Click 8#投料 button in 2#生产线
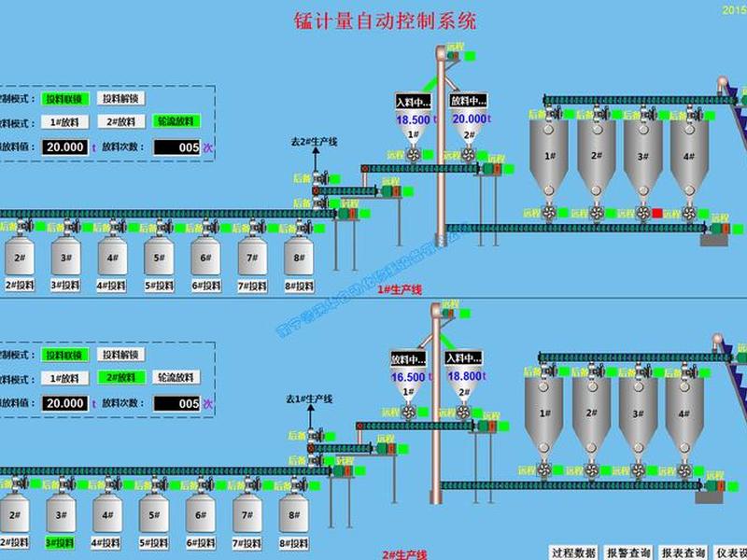Screen dimensions: 747x560 (293, 543)
